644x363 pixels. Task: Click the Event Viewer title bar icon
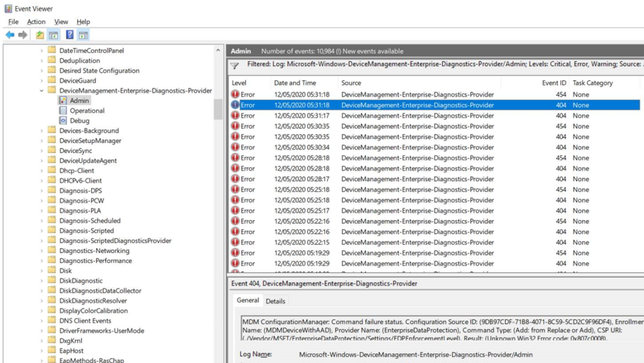(x=8, y=8)
